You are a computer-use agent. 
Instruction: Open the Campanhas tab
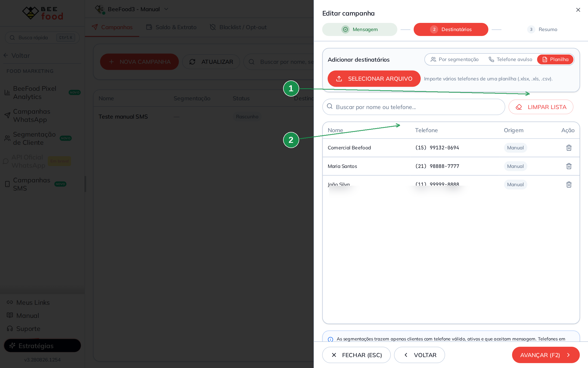pyautogui.click(x=112, y=27)
